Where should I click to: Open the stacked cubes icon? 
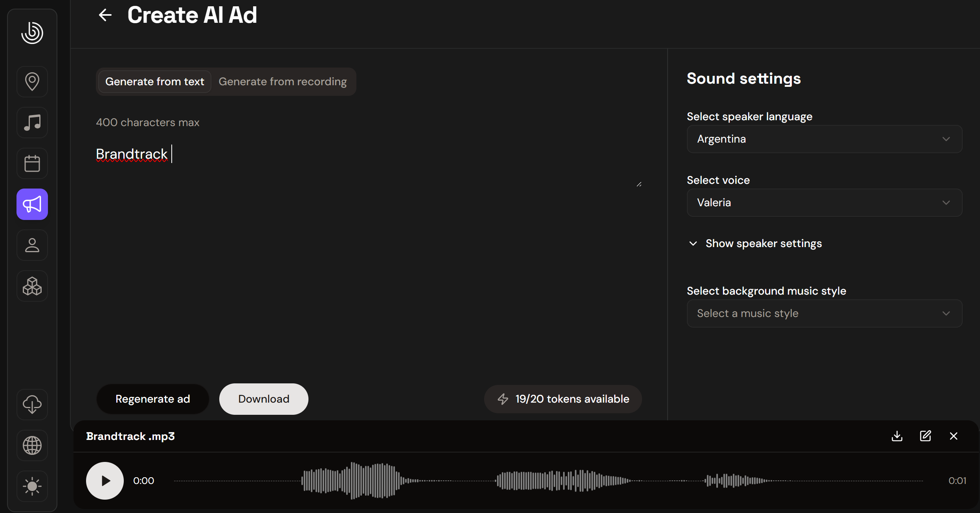[x=32, y=286]
